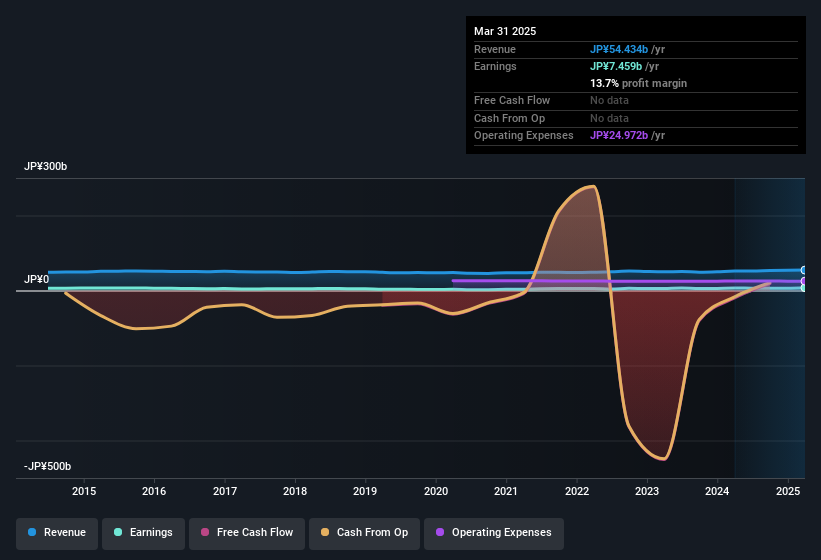The width and height of the screenshot is (821, 560).
Task: Toggle the Earnings legend button
Action: point(143,533)
